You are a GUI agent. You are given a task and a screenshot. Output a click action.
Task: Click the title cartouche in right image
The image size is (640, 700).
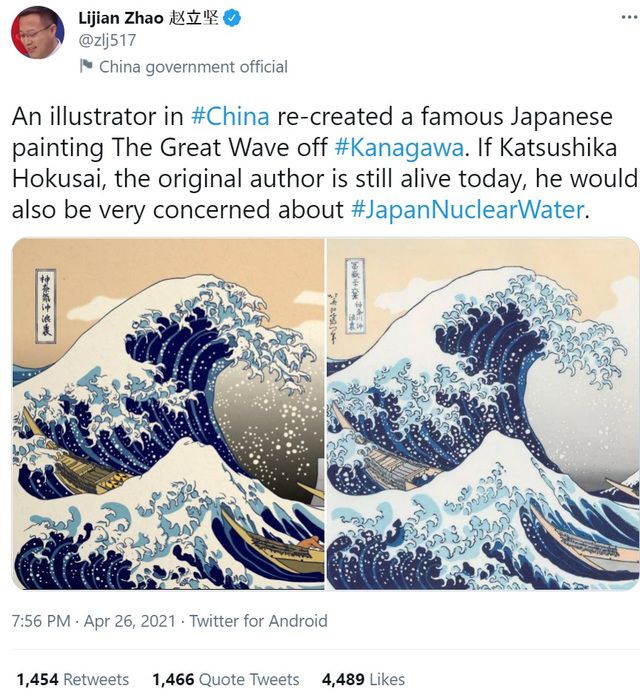[x=355, y=295]
